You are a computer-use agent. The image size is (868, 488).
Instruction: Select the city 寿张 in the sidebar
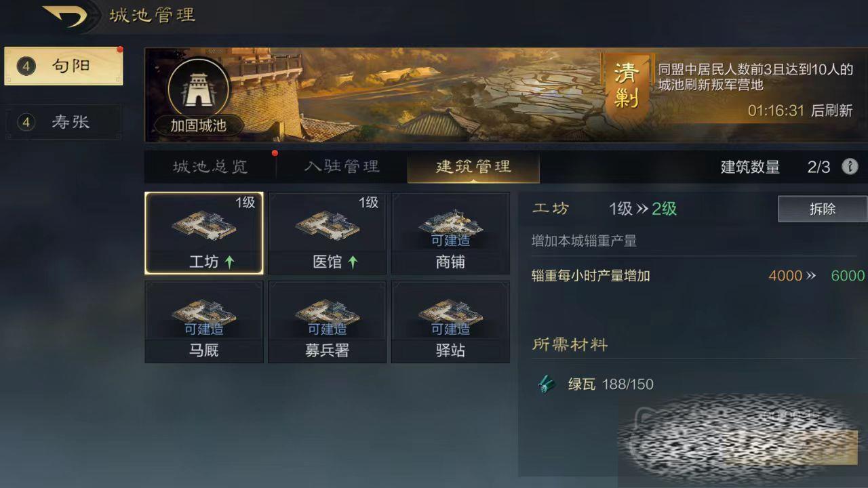coord(64,122)
